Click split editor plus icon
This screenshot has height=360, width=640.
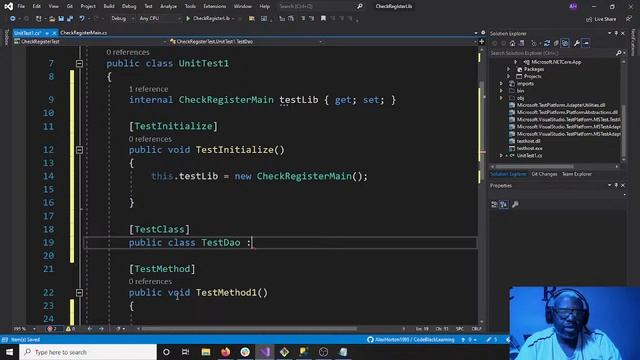click(482, 42)
